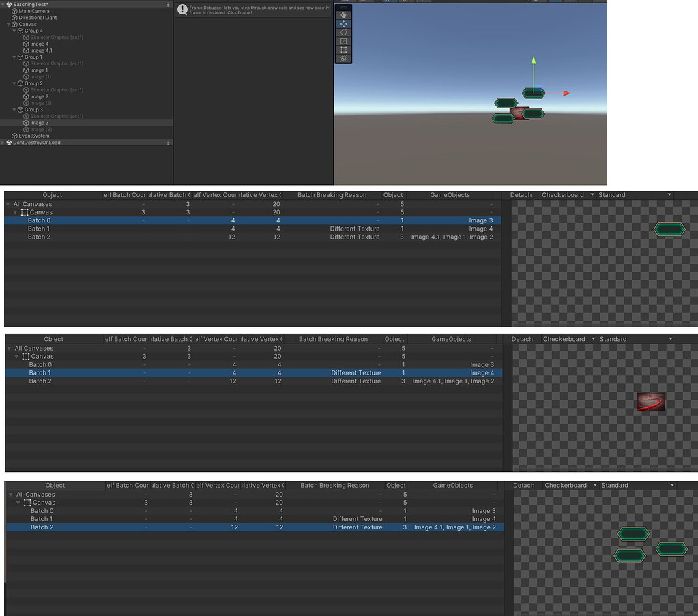Image resolution: width=698 pixels, height=616 pixels.
Task: Select the Rotate tool
Action: (343, 31)
